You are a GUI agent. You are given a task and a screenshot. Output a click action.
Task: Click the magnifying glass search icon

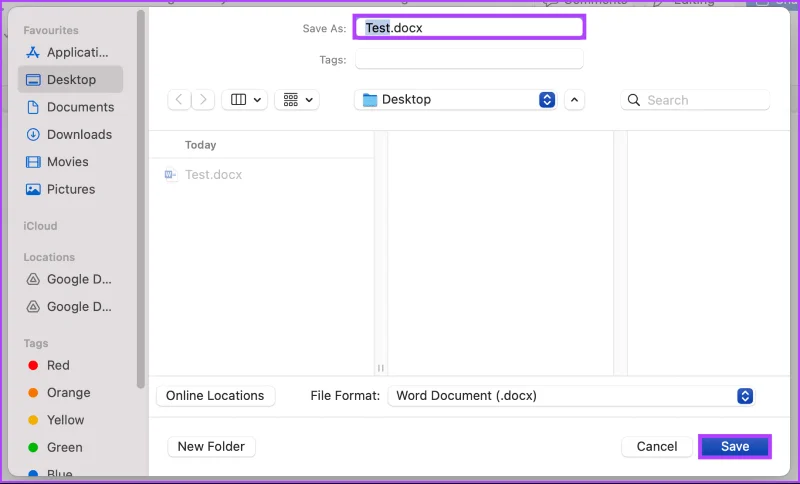click(634, 100)
